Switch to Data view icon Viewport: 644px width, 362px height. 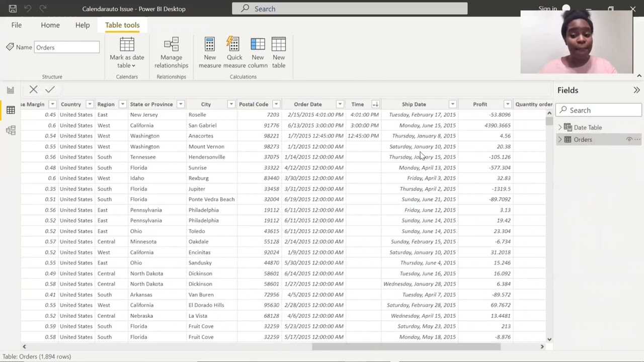coord(11,110)
